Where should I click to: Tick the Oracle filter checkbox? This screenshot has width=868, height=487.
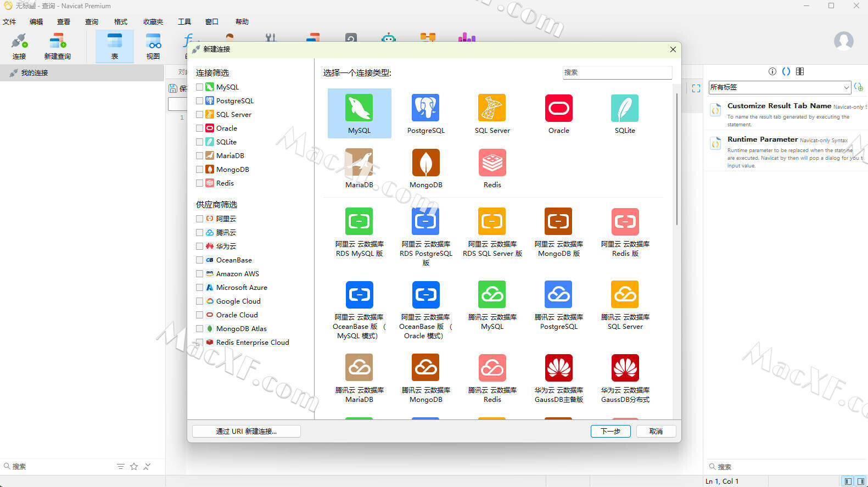(199, 128)
